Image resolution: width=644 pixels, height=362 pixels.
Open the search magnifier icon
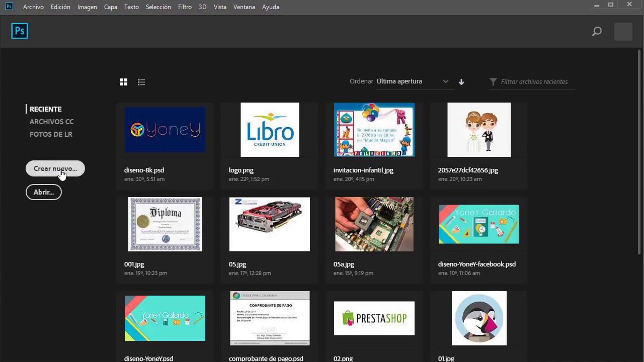pos(597,32)
